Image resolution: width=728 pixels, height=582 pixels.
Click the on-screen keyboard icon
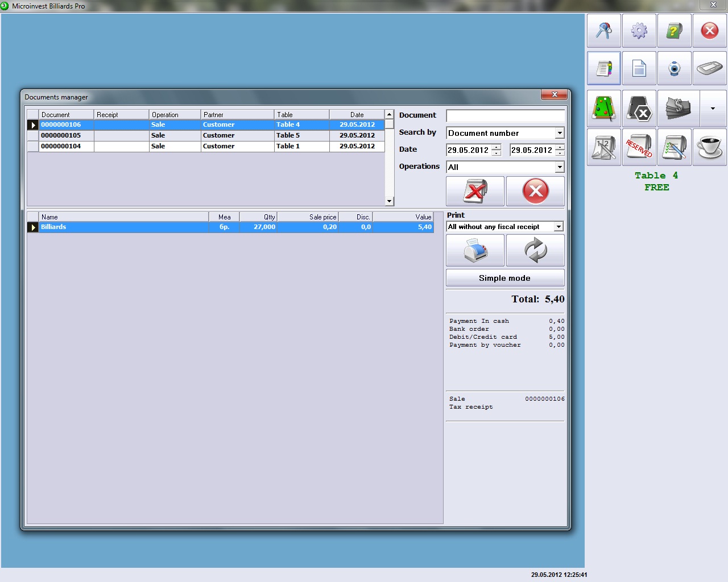click(710, 69)
